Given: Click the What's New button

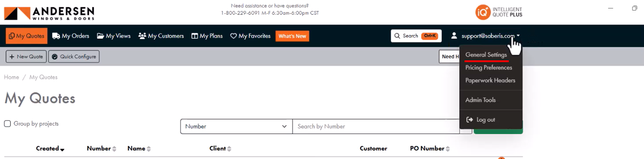Looking at the screenshot, I should (292, 36).
